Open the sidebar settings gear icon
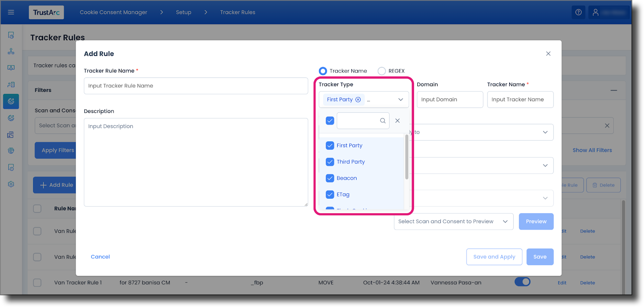The width and height of the screenshot is (644, 307). [x=11, y=184]
